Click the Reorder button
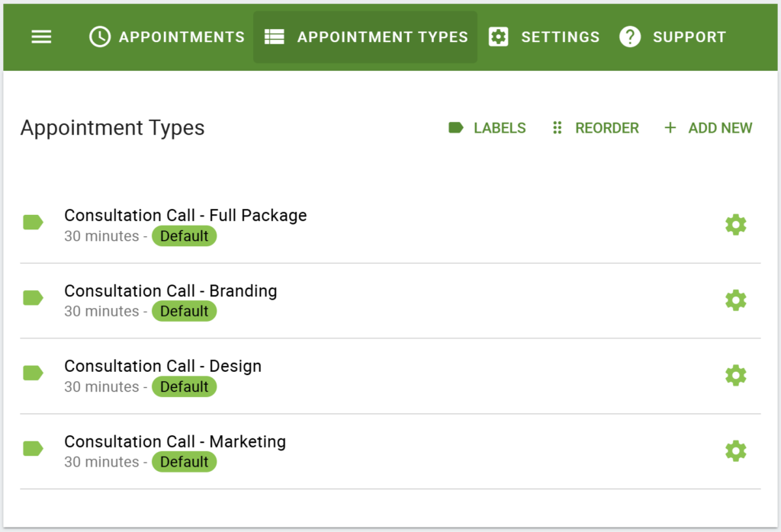Viewport: 781px width, 532px height. (x=595, y=128)
